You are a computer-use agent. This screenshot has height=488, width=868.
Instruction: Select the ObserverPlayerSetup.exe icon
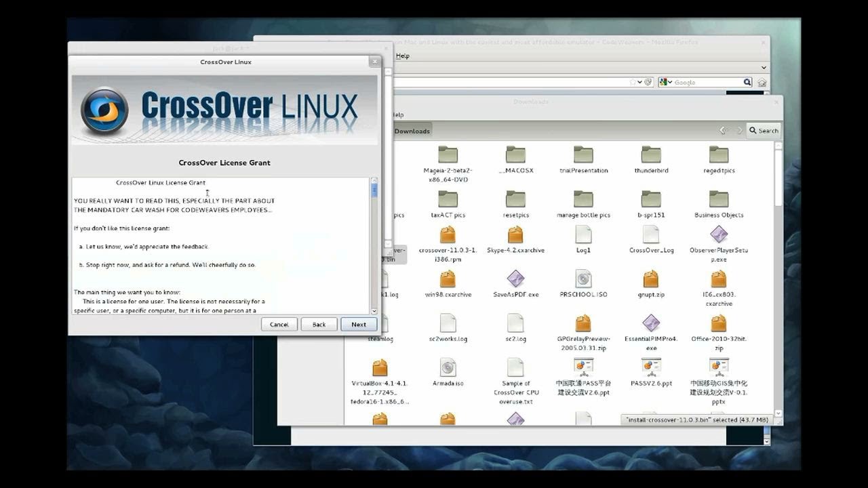pos(719,235)
